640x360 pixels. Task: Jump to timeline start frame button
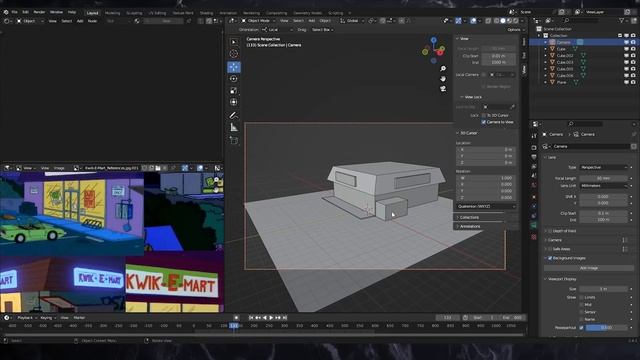(x=251, y=318)
